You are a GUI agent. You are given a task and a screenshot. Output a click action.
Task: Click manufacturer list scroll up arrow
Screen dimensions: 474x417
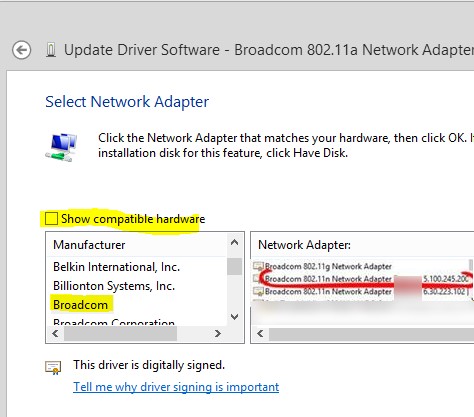(235, 242)
